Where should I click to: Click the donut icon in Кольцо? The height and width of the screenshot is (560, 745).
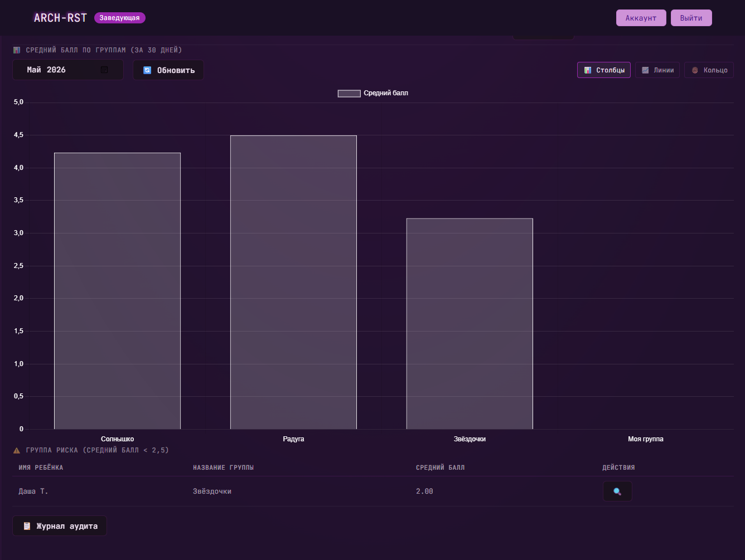(695, 70)
